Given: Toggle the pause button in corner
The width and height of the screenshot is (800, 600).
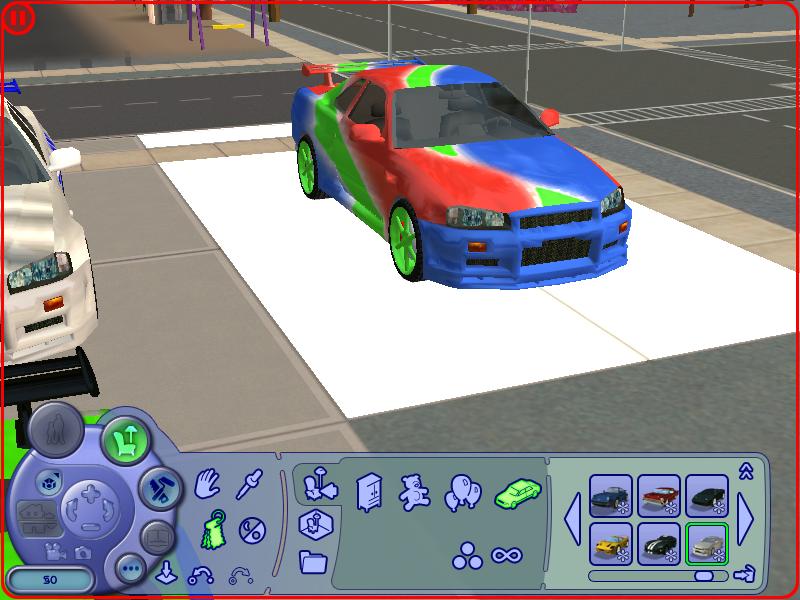Looking at the screenshot, I should pos(19,18).
